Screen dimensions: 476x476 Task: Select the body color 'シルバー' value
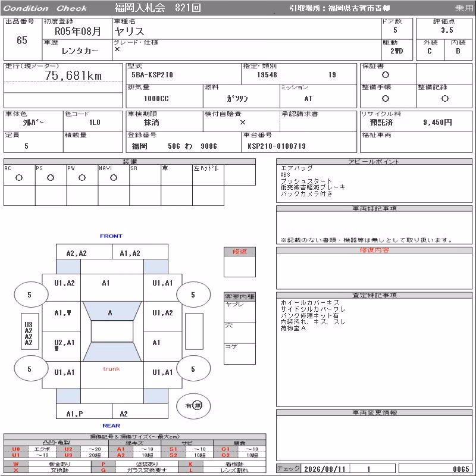tap(33, 123)
